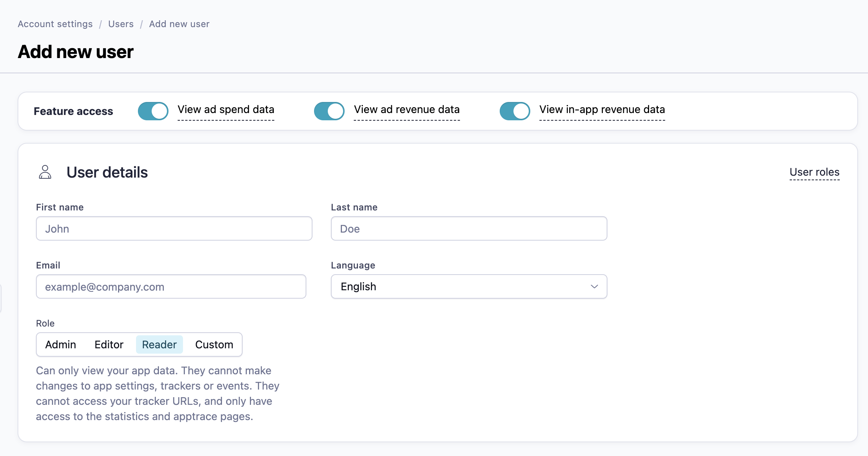Image resolution: width=868 pixels, height=456 pixels.
Task: Click the First name input field
Action: (174, 228)
